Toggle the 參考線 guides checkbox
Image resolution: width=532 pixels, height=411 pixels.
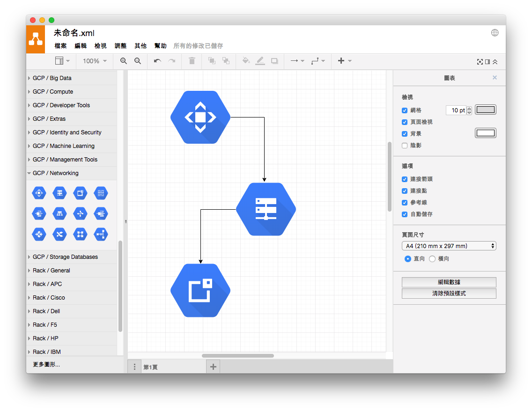405,203
